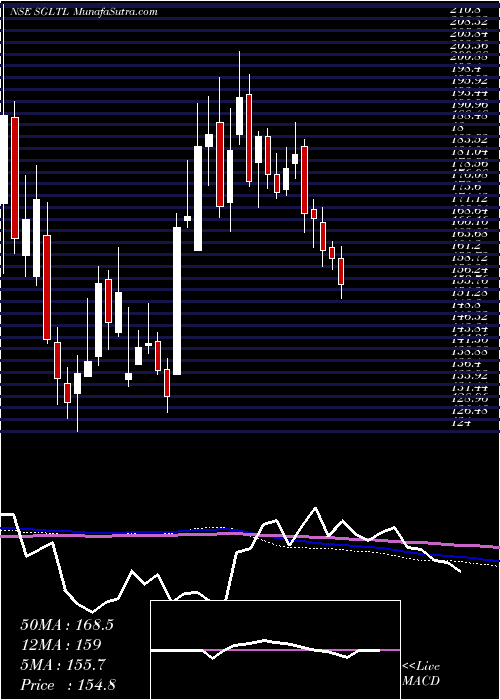
Task: Click the 190.96 price axis label
Action: [470, 104]
